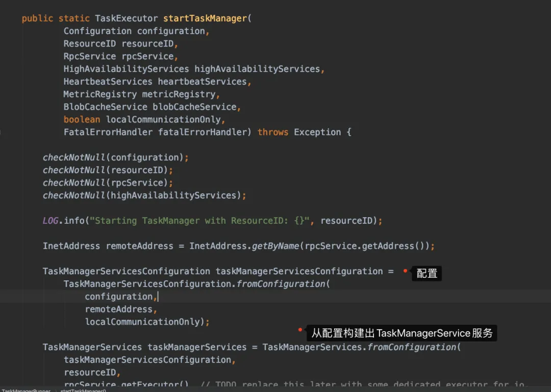Image resolution: width=551 pixels, height=392 pixels.
Task: Click the taskManagerServices variable declaration
Action: pos(197,347)
